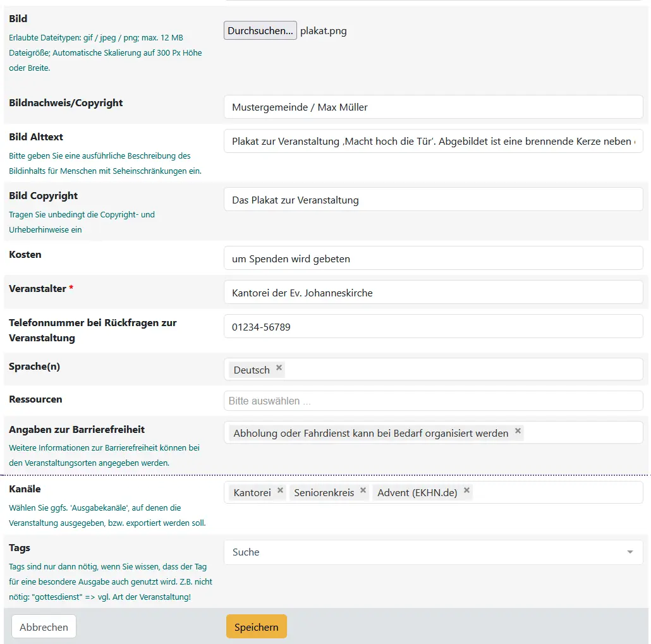This screenshot has width=651, height=644.
Task: Remove the Abholung oder Fahrdienst accessibility tag
Action: (x=518, y=431)
